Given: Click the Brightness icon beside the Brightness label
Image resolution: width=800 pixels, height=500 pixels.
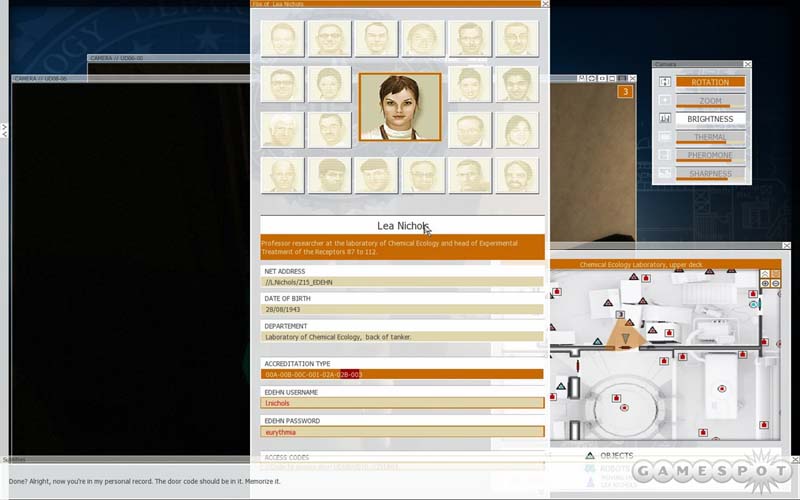Looking at the screenshot, I should [665, 119].
